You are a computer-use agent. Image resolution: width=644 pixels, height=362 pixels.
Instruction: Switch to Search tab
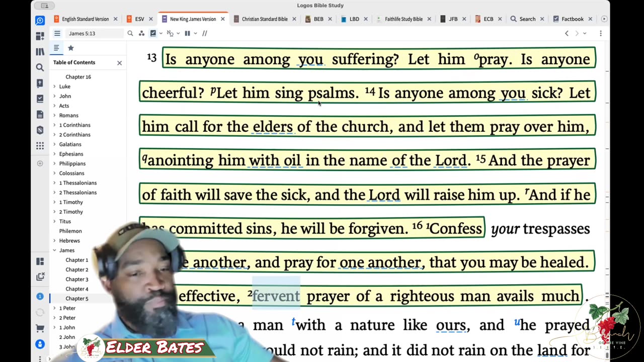pyautogui.click(x=527, y=19)
